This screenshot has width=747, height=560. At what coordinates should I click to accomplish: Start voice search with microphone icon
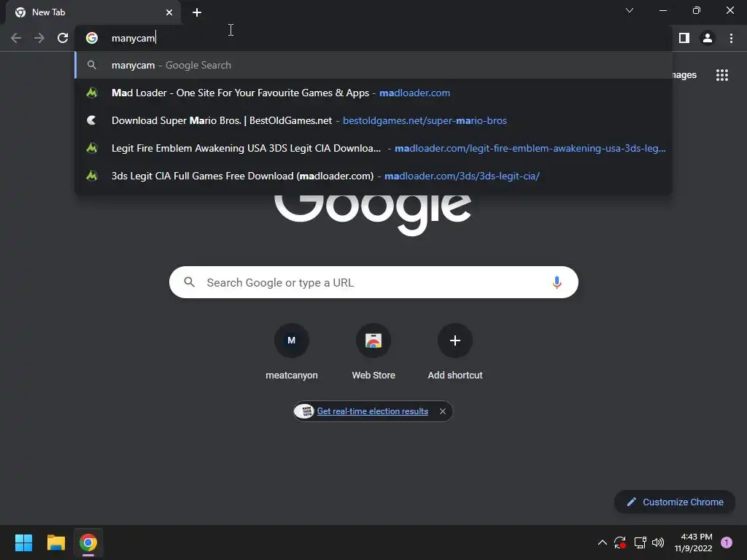557,282
